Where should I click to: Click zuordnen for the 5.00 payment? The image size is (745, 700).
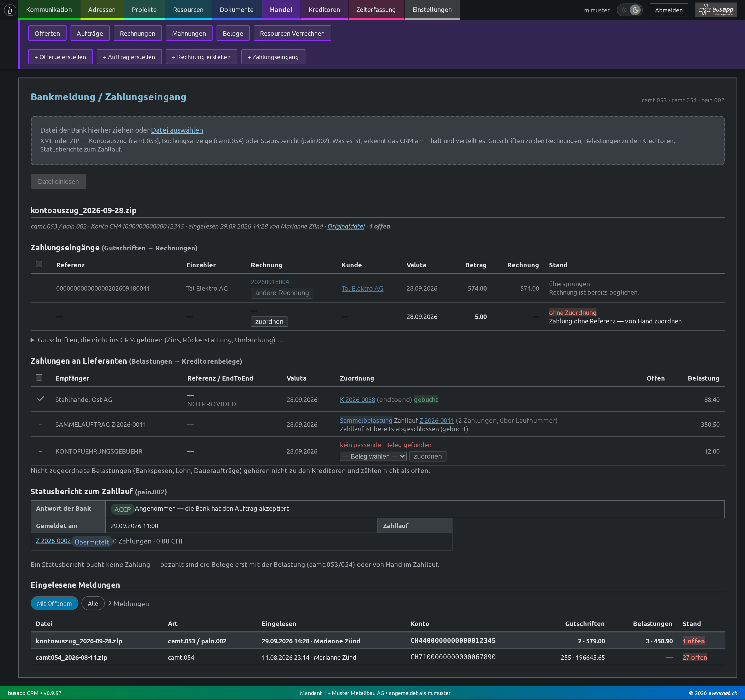269,322
